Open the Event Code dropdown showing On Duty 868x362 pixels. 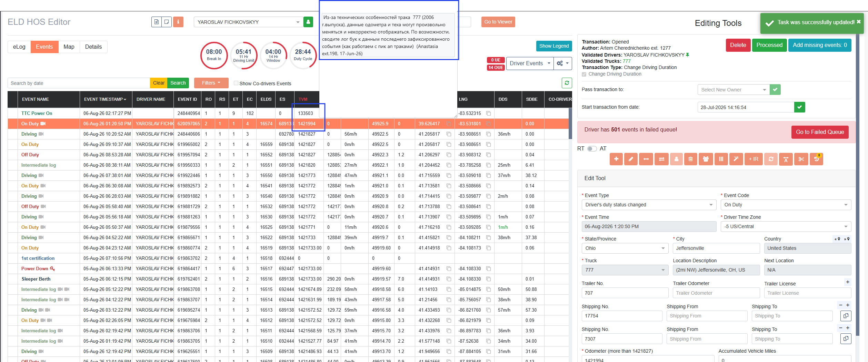[x=786, y=205]
